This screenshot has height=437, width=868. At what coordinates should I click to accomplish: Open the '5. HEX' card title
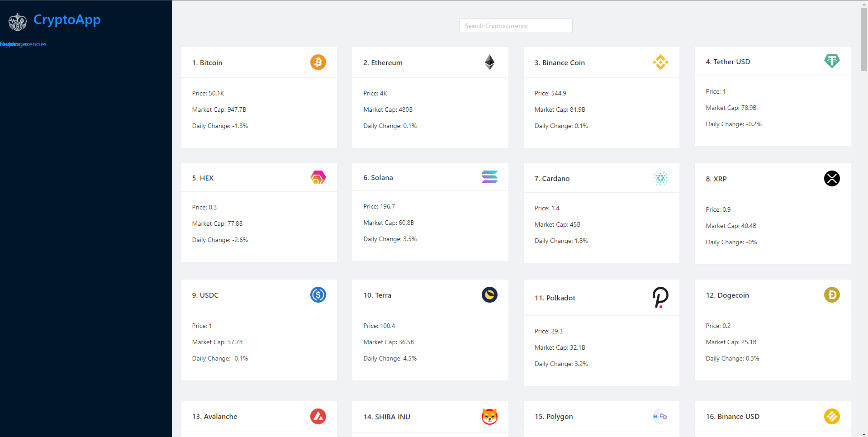pos(203,178)
